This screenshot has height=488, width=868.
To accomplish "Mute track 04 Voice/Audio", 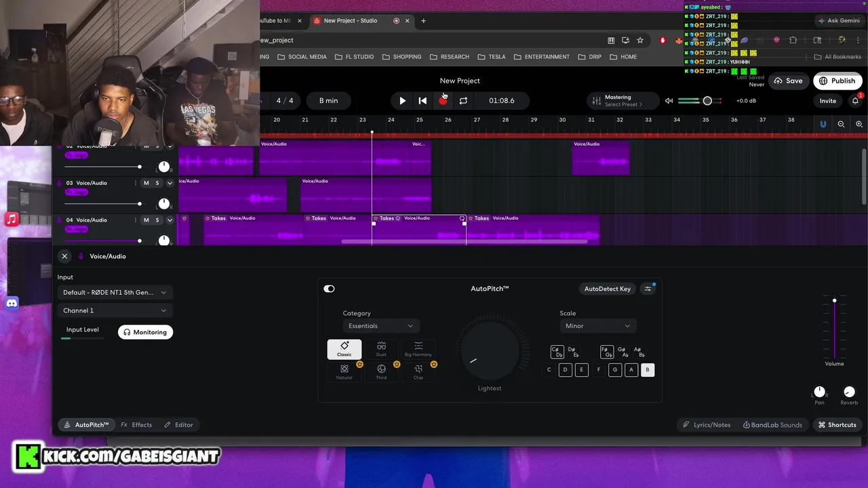I will coord(146,220).
